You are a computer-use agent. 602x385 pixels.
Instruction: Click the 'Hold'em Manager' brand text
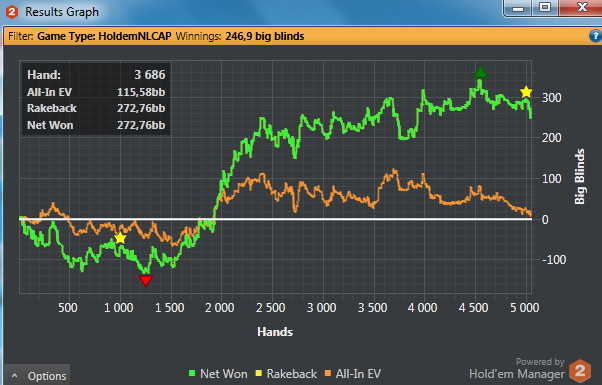[x=517, y=374]
